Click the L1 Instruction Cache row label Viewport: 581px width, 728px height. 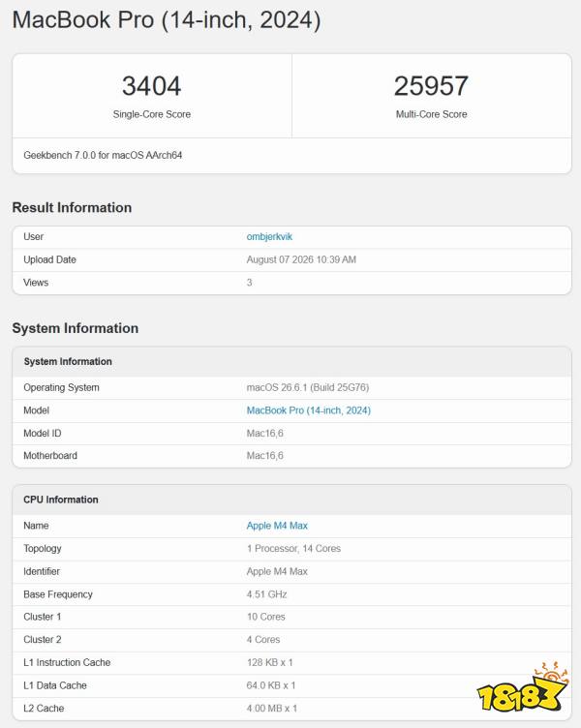[x=67, y=662]
